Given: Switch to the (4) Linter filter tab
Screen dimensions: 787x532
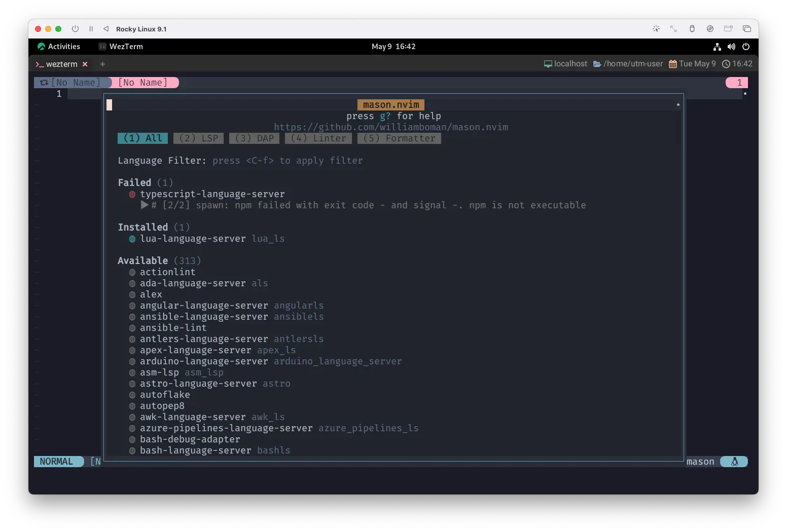Looking at the screenshot, I should 318,138.
